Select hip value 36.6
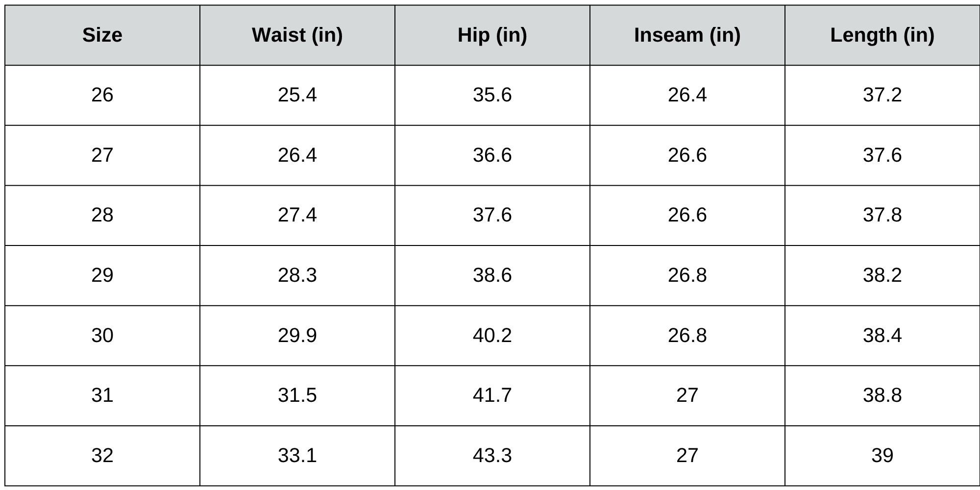The height and width of the screenshot is (490, 980). (492, 155)
